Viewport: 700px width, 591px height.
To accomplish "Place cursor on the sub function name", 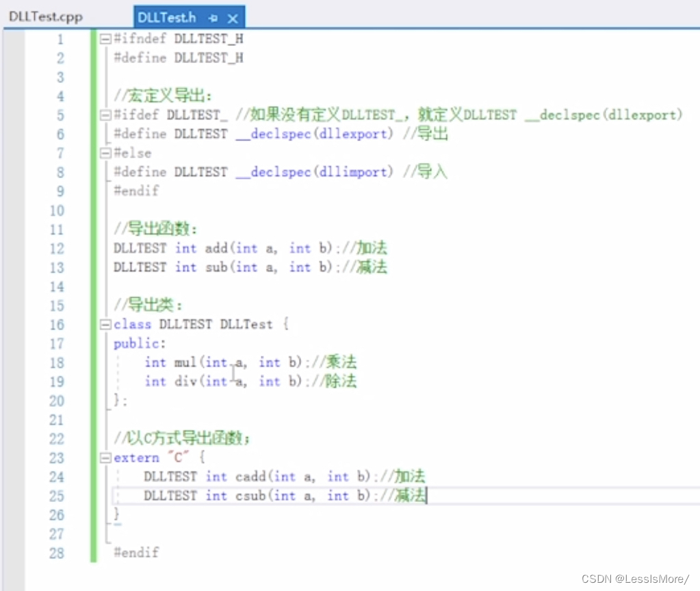I will [x=216, y=267].
